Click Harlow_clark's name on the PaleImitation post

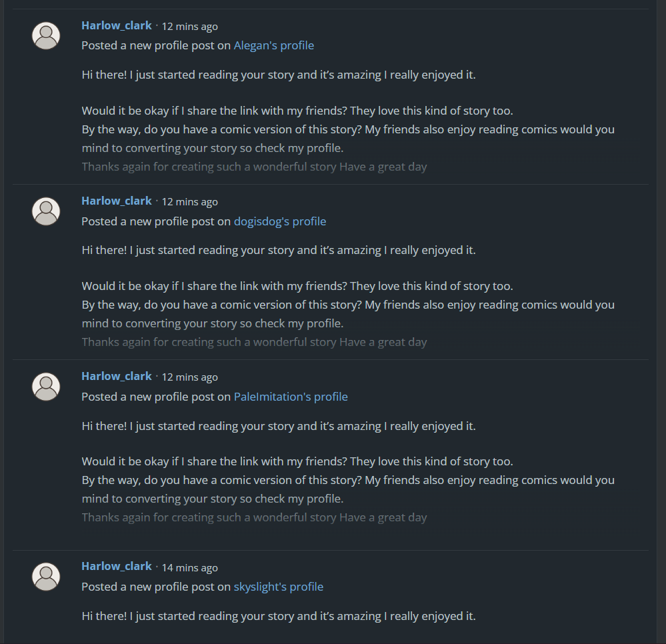click(x=116, y=376)
